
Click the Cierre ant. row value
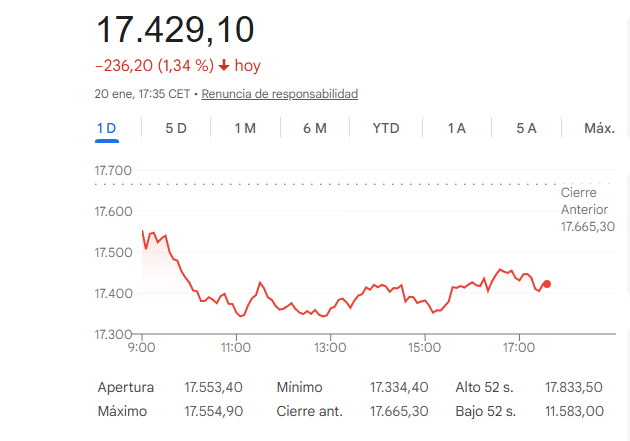coord(399,411)
